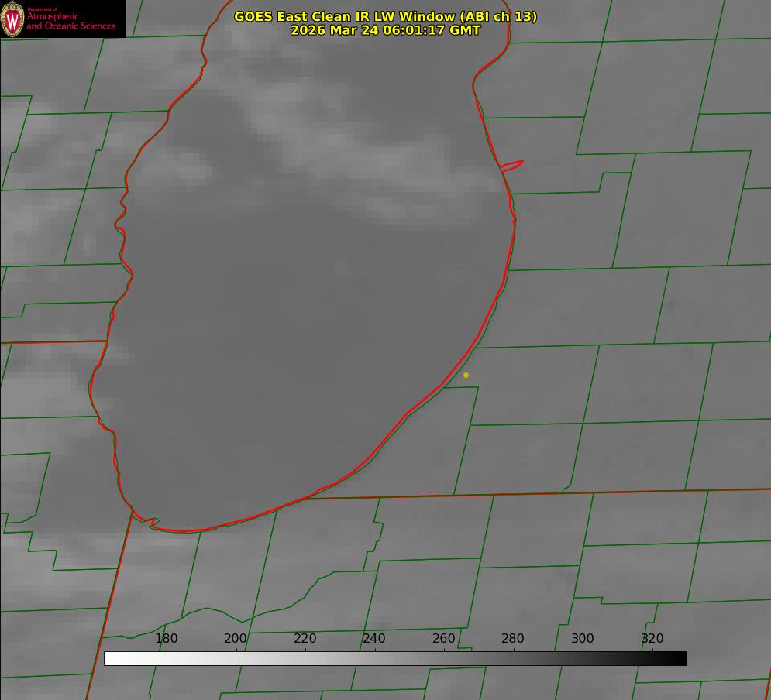Select the 220 temperature scale label
This screenshot has height=700, width=771.
coord(305,638)
